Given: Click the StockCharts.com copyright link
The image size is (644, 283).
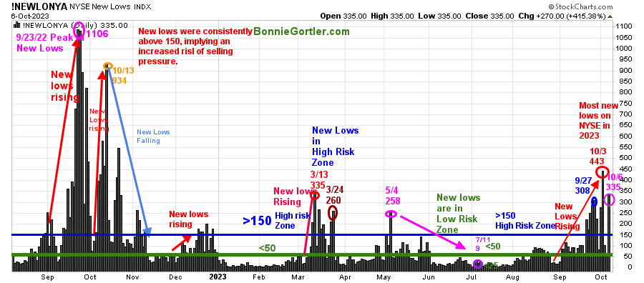Looking at the screenshot, I should pos(580,6).
